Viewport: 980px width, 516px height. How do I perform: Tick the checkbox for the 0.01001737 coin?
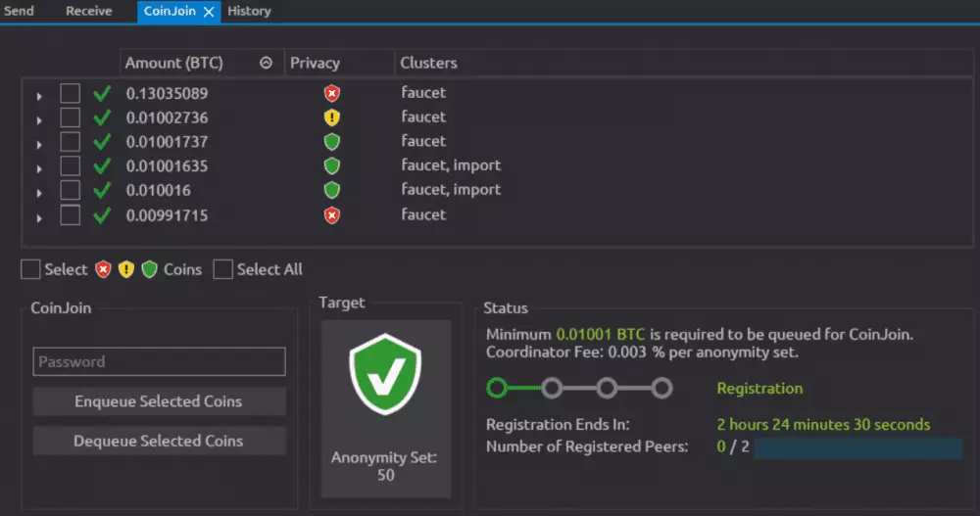(x=70, y=142)
